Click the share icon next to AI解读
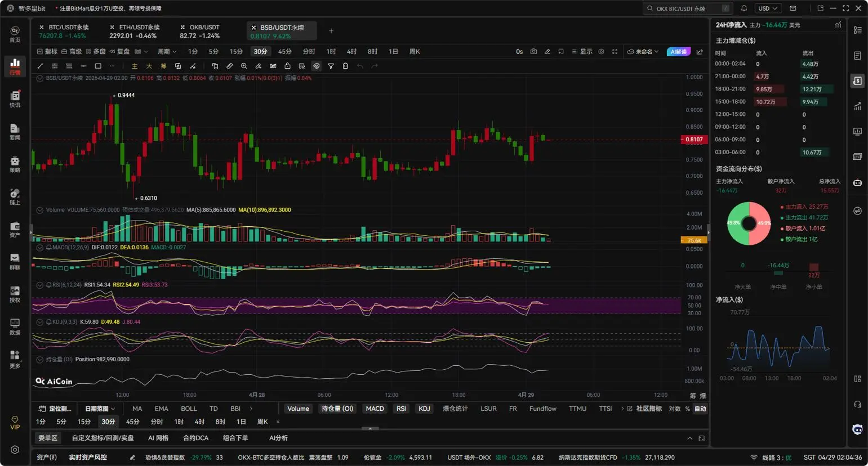 (700, 52)
